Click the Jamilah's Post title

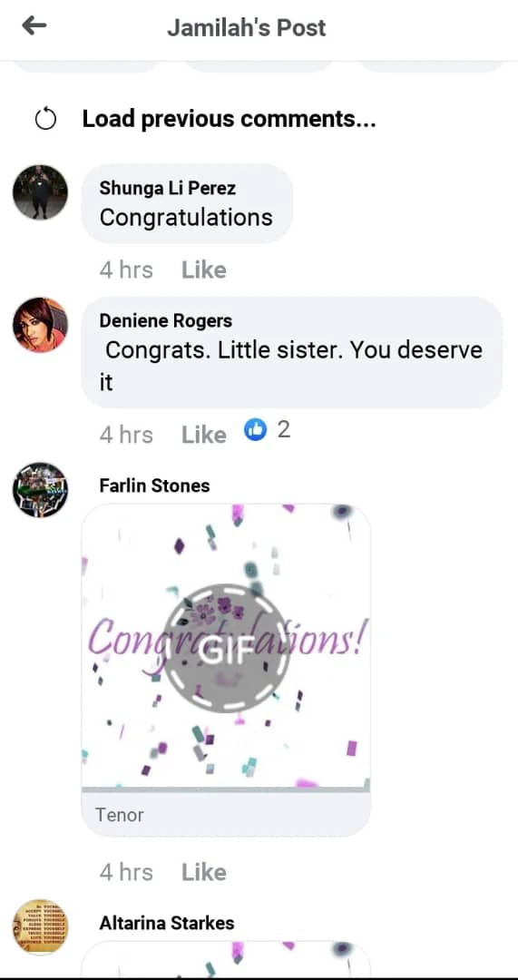tap(246, 27)
